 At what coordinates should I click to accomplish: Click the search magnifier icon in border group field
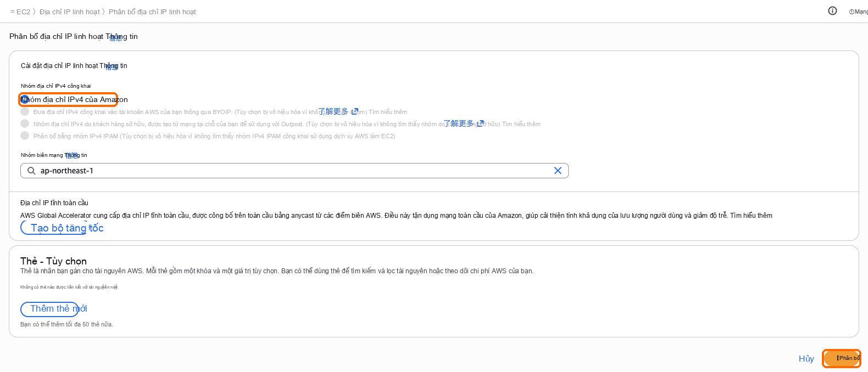31,171
